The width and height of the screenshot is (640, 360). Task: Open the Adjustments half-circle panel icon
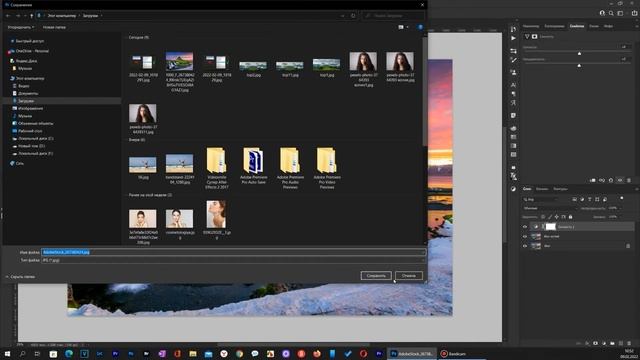[x=513, y=189]
